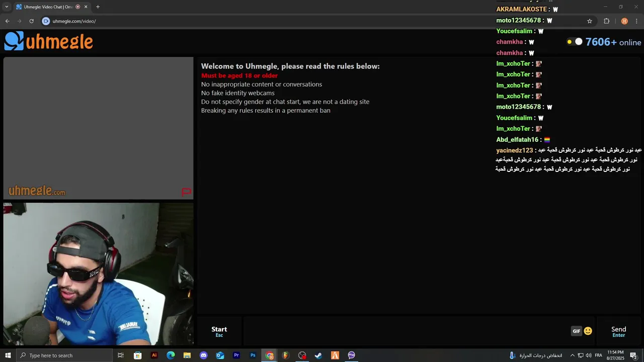The width and height of the screenshot is (644, 362).
Task: Open the Chrome three-dot menu
Action: point(637,21)
